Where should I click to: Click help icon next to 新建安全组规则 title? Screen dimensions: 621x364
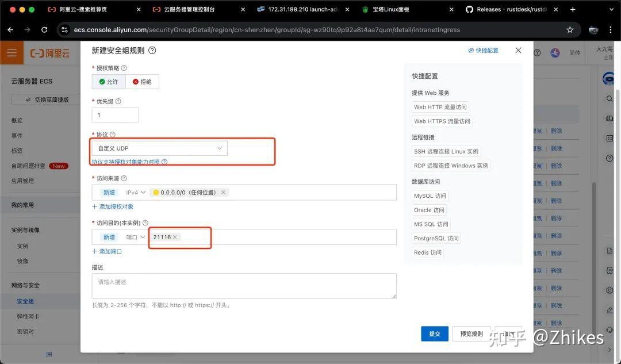pos(152,50)
